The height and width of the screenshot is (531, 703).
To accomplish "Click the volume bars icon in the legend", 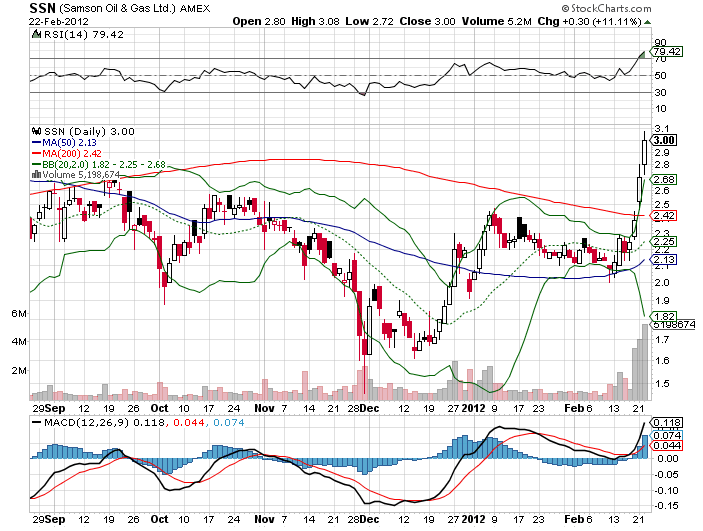I will (x=36, y=174).
